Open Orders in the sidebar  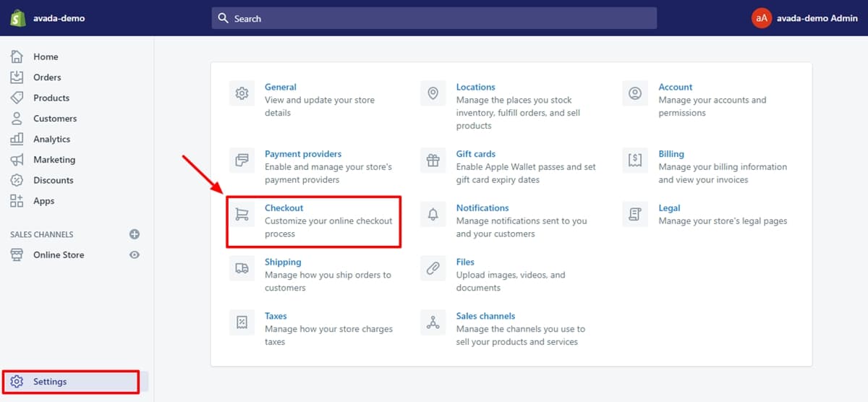47,77
